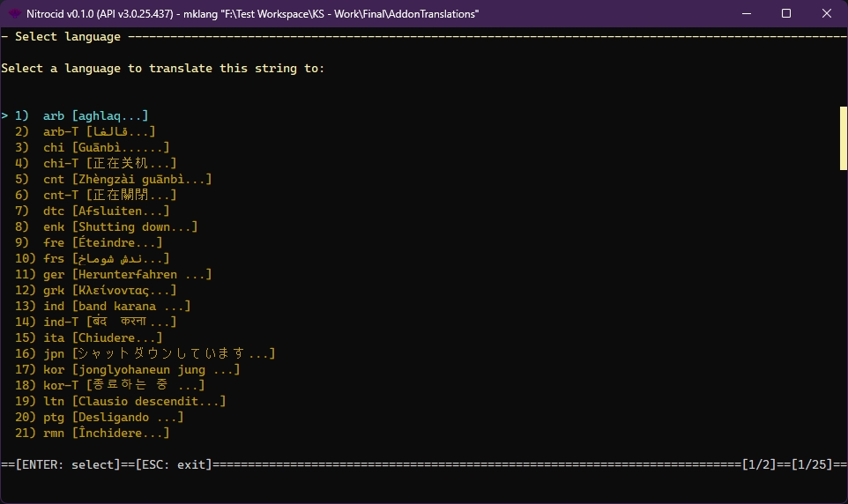Image resolution: width=848 pixels, height=504 pixels.
Task: Close the Nitrocid terminal window
Action: click(x=826, y=14)
